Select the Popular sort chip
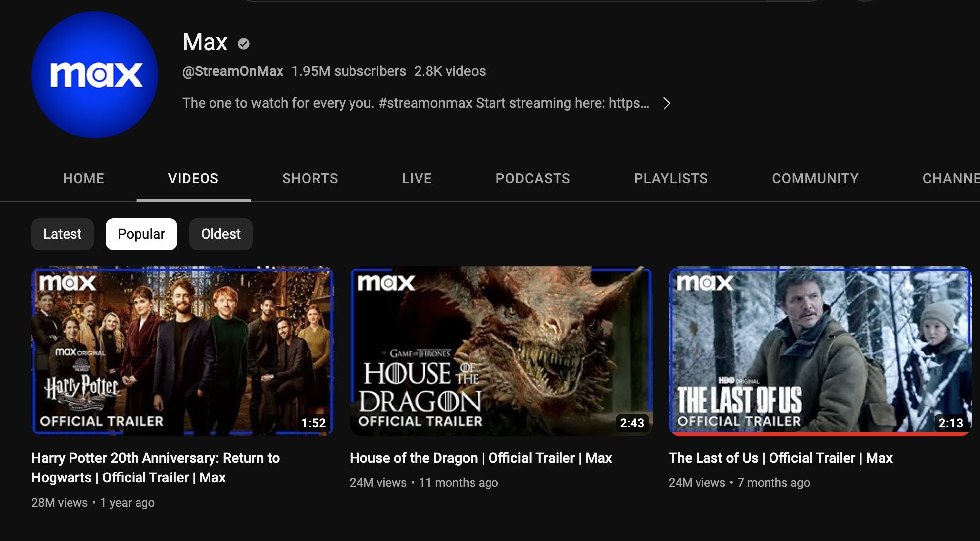Viewport: 980px width, 541px height. [x=141, y=234]
